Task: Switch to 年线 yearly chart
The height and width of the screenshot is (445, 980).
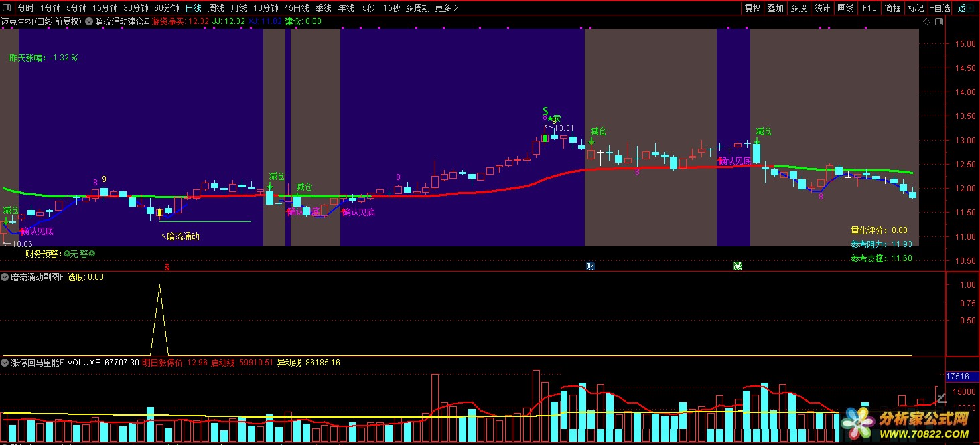Action: (346, 8)
